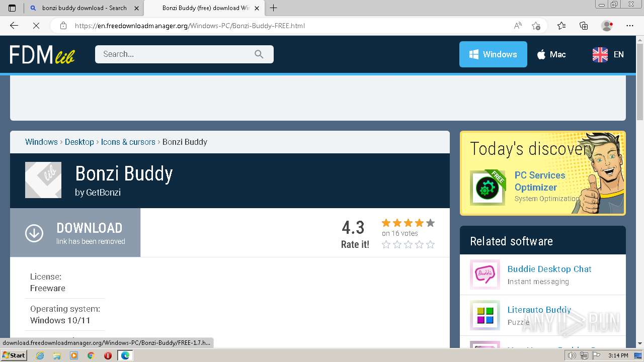This screenshot has height=362, width=644.
Task: Select the Bonzi Buddy (free) download tab
Action: click(204, 8)
